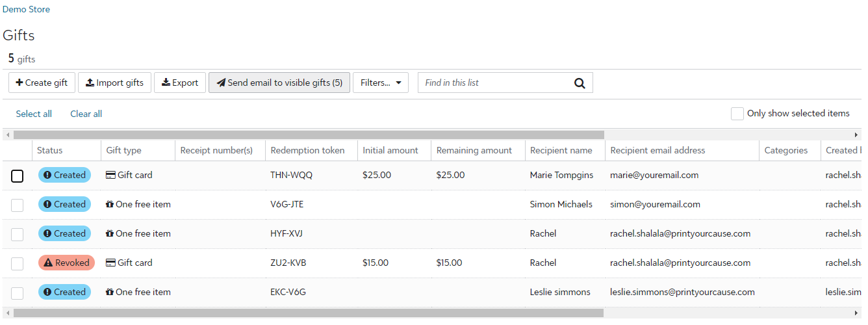Click gift card icon for THN-WQQ row
The image size is (868, 325).
tap(110, 175)
